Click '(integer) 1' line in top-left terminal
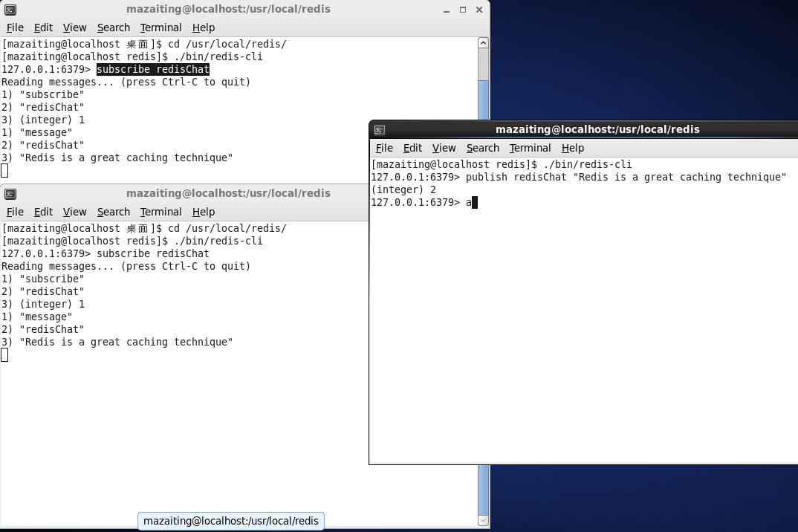 point(43,120)
